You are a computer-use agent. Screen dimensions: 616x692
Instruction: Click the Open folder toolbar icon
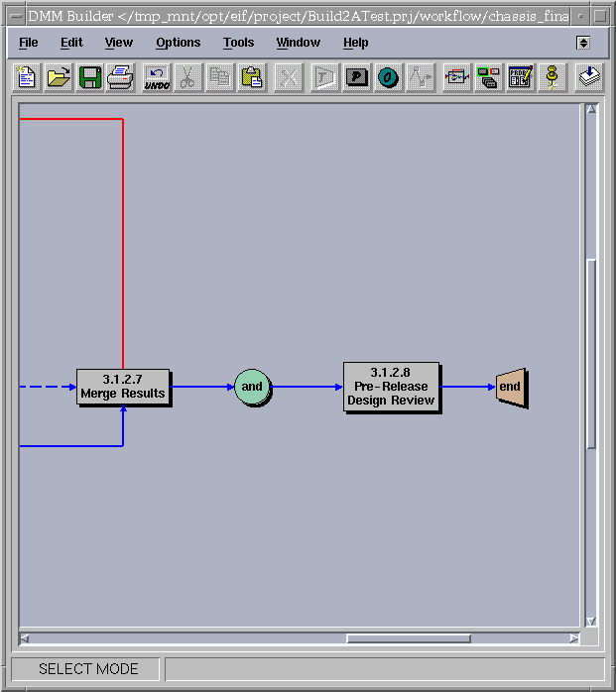coord(59,77)
